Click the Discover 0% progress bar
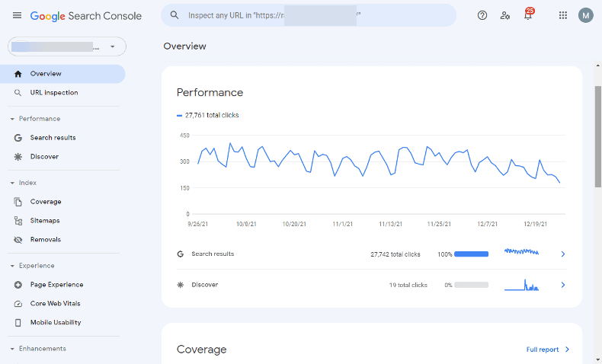Image resolution: width=602 pixels, height=364 pixels. [x=471, y=285]
